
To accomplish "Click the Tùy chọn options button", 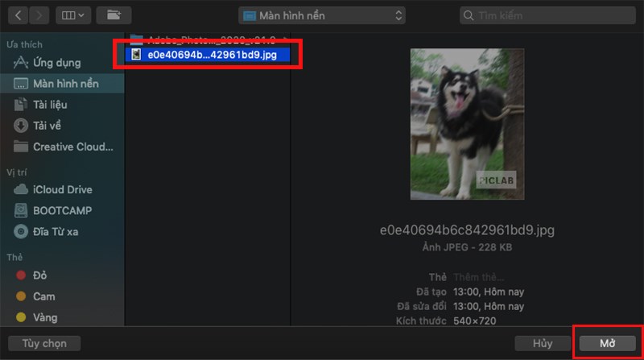I will click(x=44, y=343).
